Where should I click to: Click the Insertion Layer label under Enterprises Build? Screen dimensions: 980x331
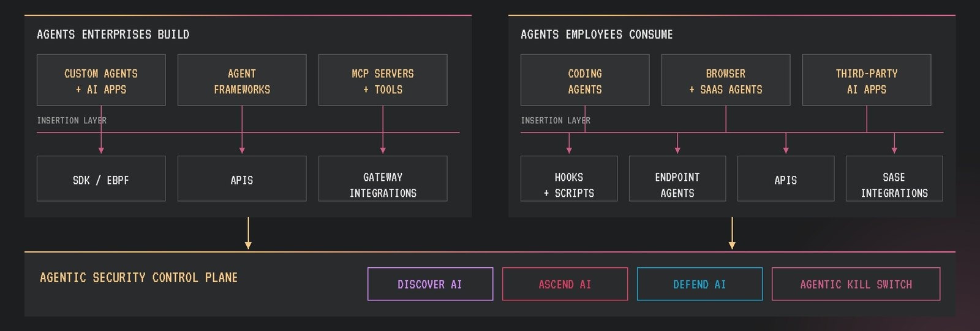[72, 120]
